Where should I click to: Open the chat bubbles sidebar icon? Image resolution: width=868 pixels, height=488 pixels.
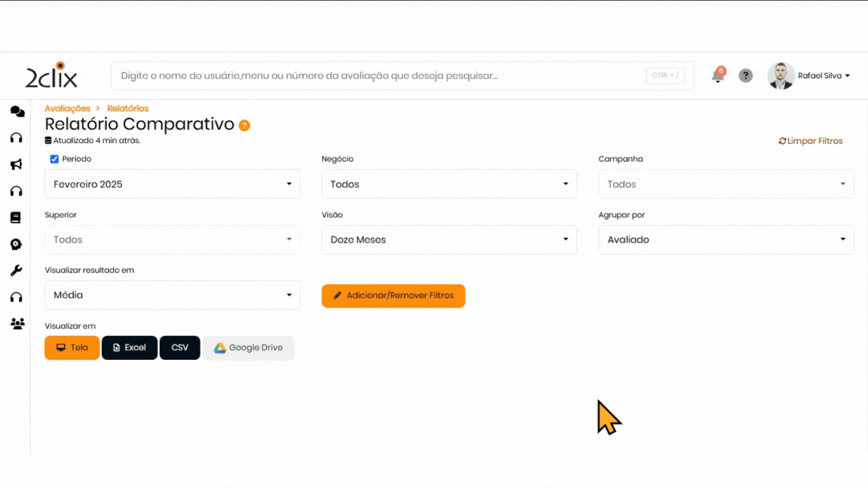coord(17,111)
